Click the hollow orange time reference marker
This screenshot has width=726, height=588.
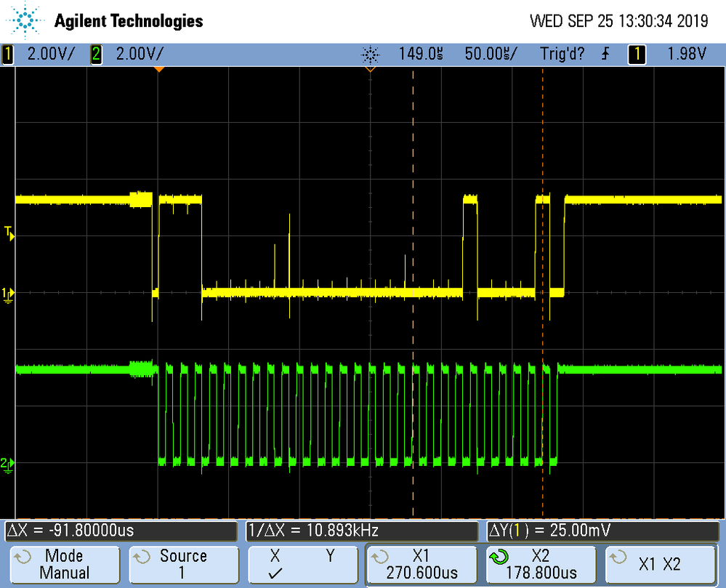pyautogui.click(x=371, y=70)
